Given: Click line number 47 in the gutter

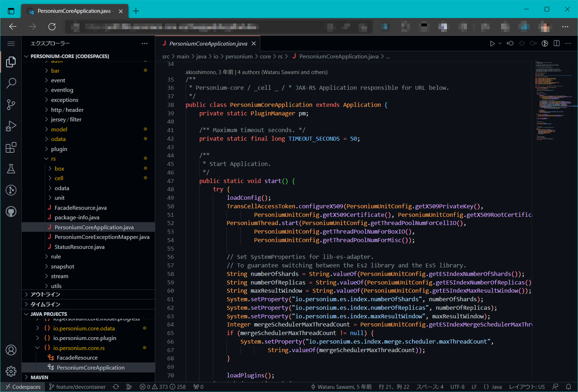Looking at the screenshot, I should (x=170, y=181).
